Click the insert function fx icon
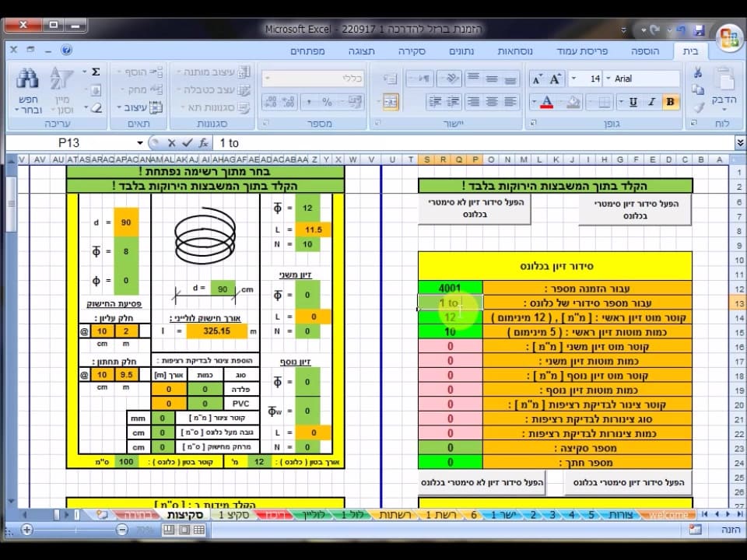The image size is (747, 560). click(x=204, y=143)
